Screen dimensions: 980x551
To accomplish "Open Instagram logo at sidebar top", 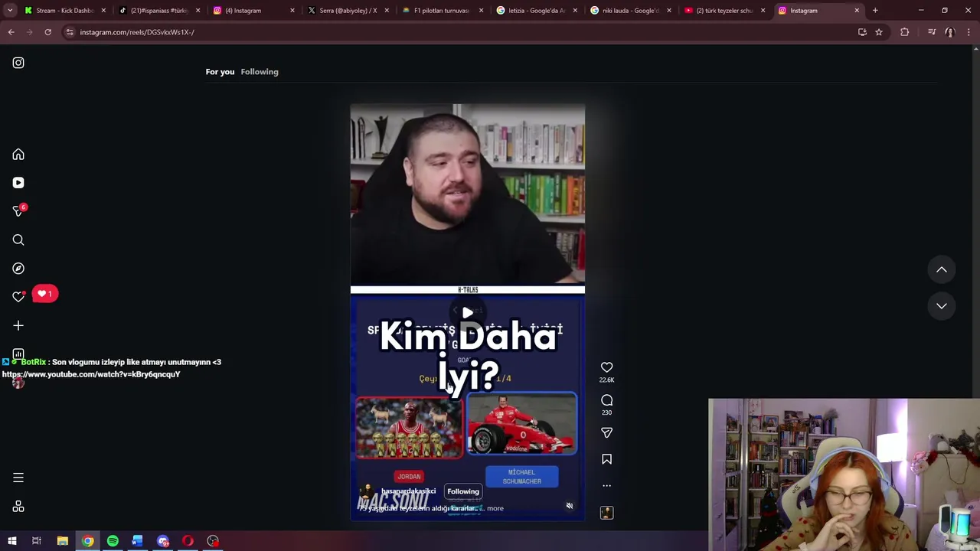I will tap(18, 63).
